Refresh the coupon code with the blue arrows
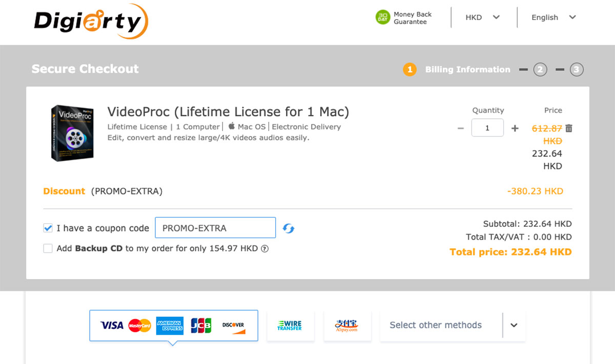Viewport: 615px width, 364px height. pos(289,228)
